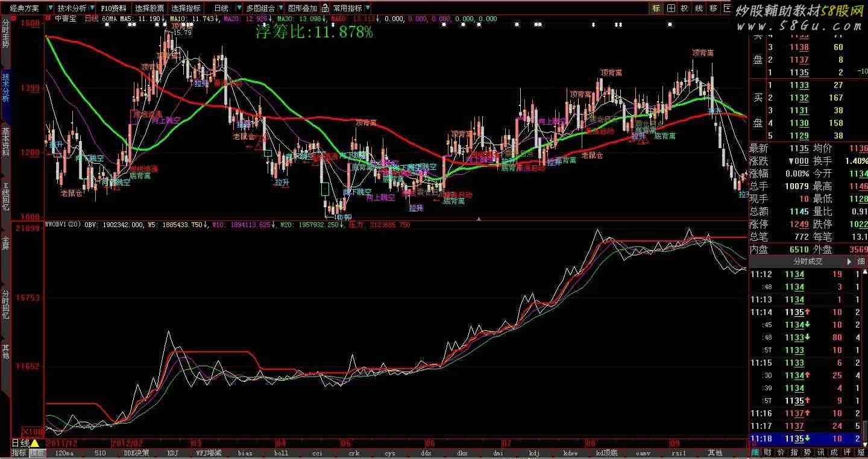
Task: Toggle the 权 adjustment button
Action: (685, 8)
